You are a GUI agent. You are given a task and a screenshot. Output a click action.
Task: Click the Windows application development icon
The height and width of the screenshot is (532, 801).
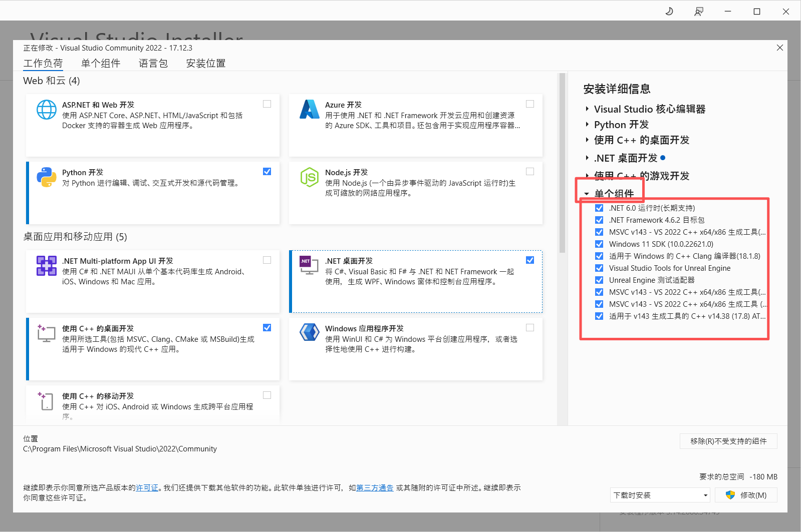coord(310,332)
